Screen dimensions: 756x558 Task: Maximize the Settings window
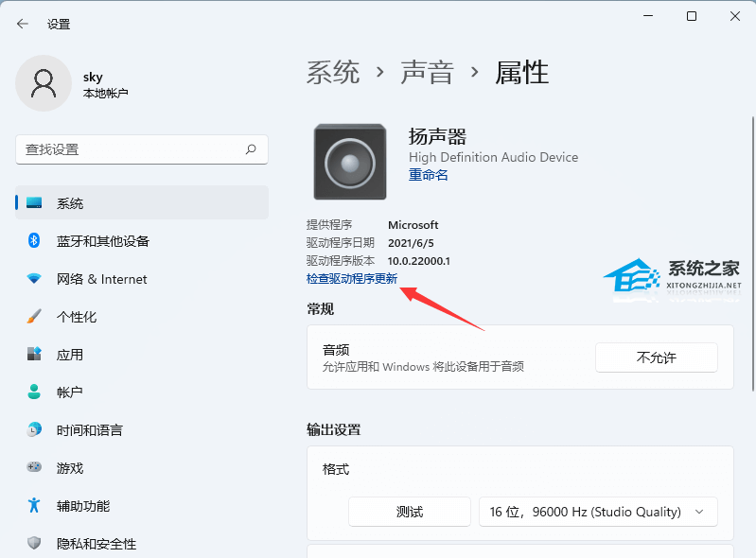click(692, 16)
